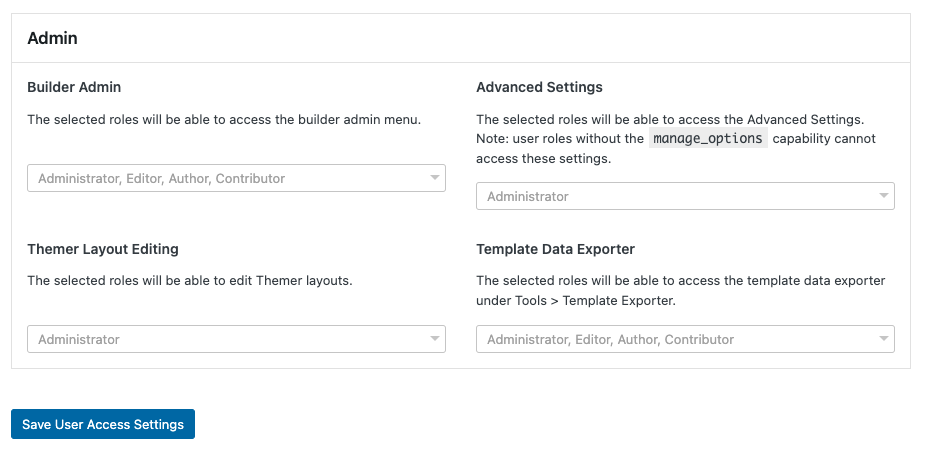Select the Admin section heading
The image size is (928, 449).
click(x=52, y=38)
